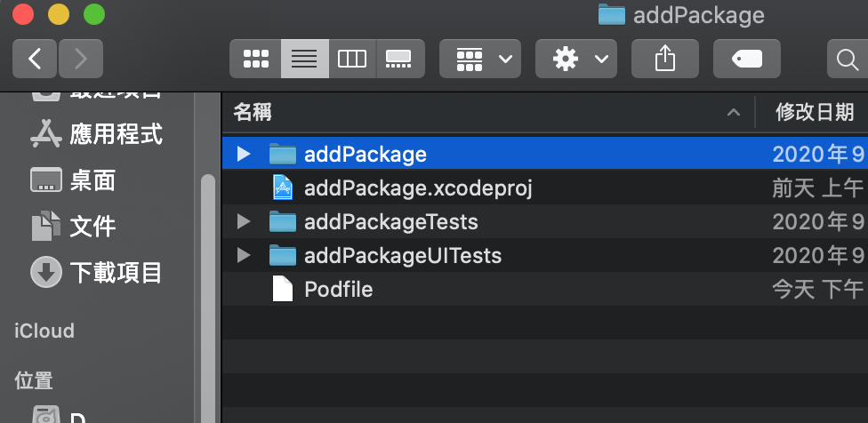Switch to column view
Screen dimensions: 868x423
(352, 60)
